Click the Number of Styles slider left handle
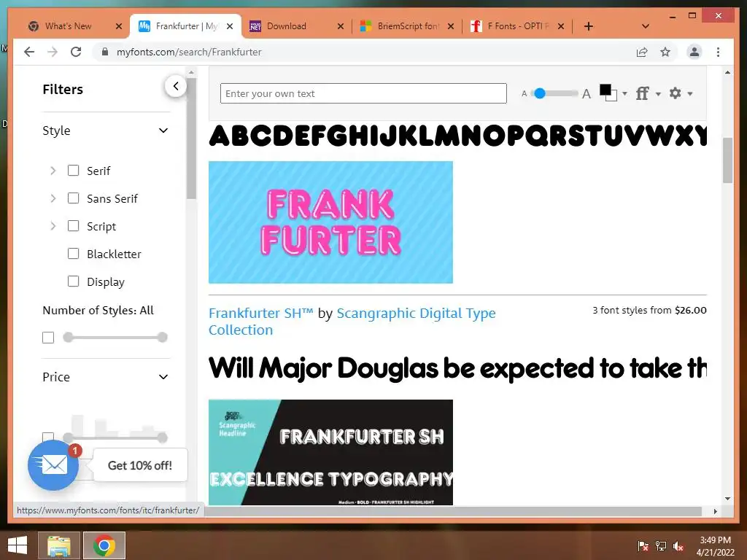747x560 pixels. pyautogui.click(x=68, y=337)
